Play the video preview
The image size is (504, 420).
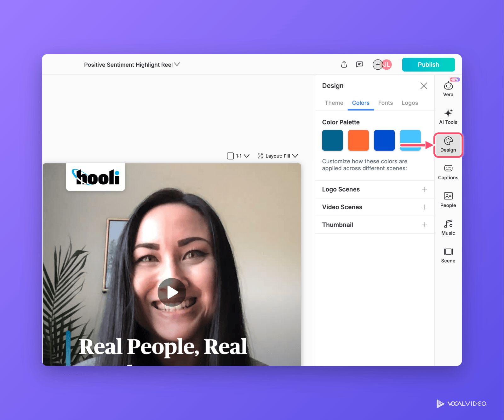(x=172, y=292)
